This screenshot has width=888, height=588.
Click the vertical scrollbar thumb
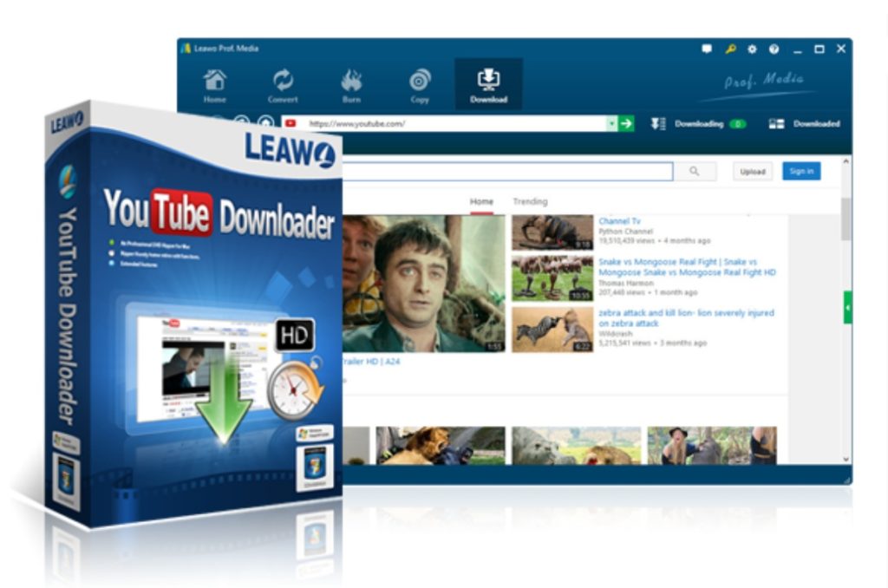tap(846, 219)
